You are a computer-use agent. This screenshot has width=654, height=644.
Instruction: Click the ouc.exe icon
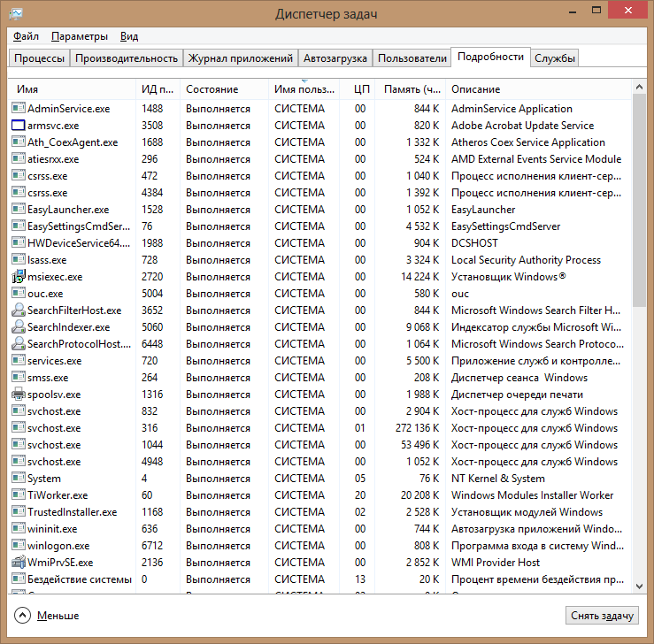[19, 293]
